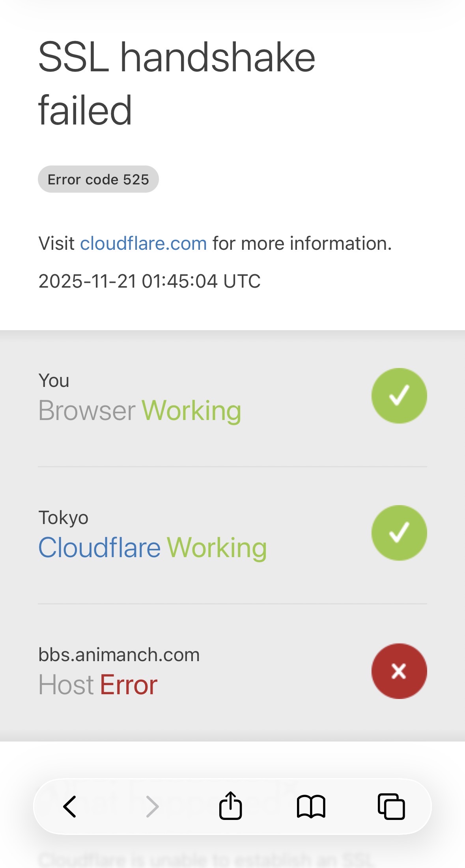Click the red Error status text
This screenshot has width=465, height=868.
(x=129, y=685)
